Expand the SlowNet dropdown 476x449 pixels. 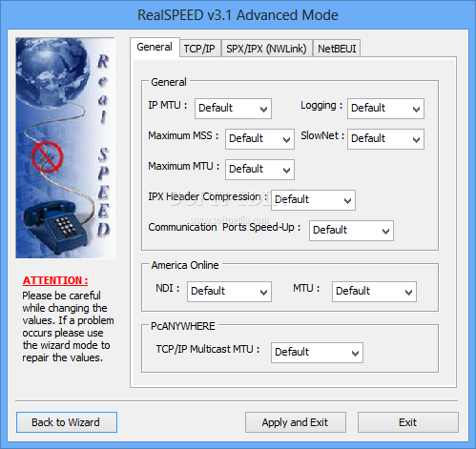385,139
